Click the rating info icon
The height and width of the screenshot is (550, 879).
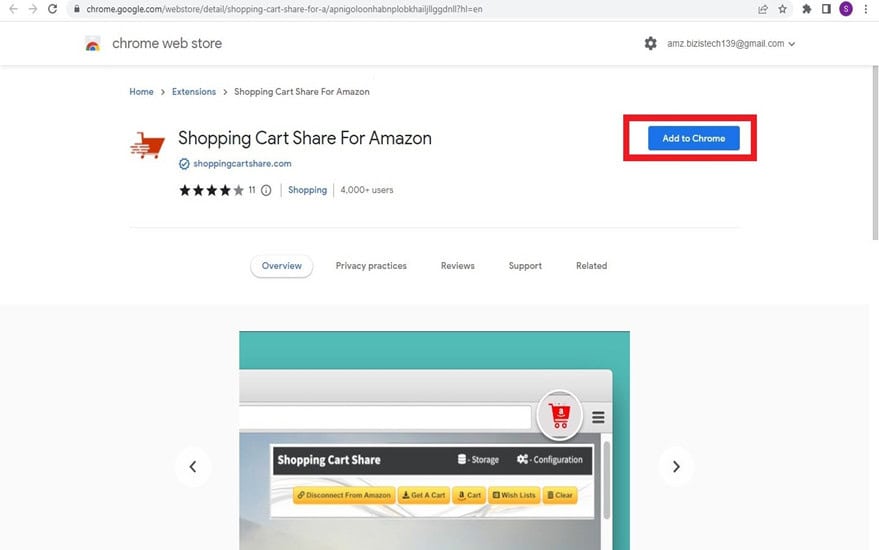click(266, 190)
